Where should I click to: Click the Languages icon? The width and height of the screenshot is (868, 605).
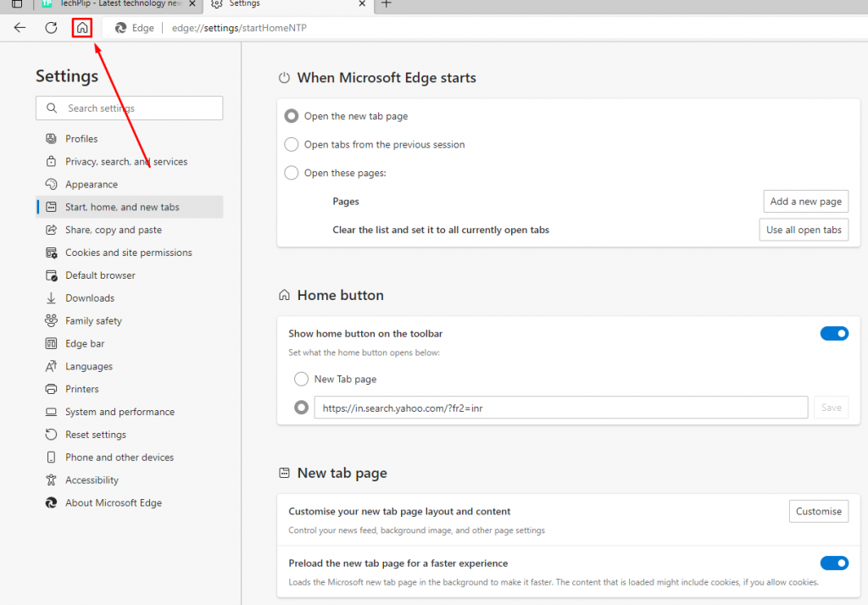pos(51,366)
